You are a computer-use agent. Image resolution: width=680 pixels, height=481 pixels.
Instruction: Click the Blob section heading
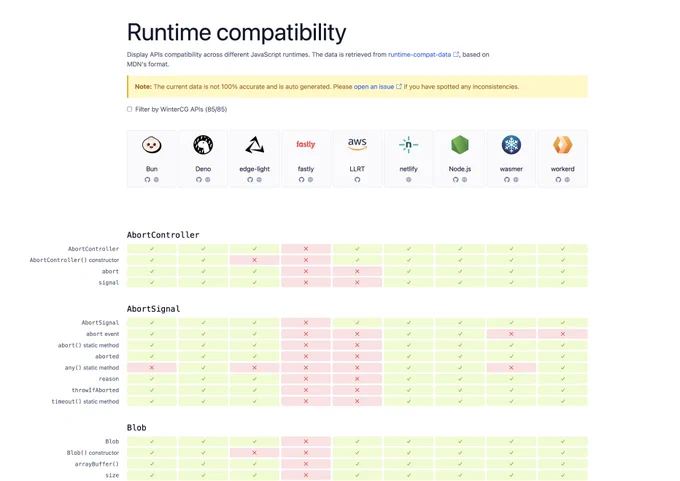pyautogui.click(x=136, y=428)
